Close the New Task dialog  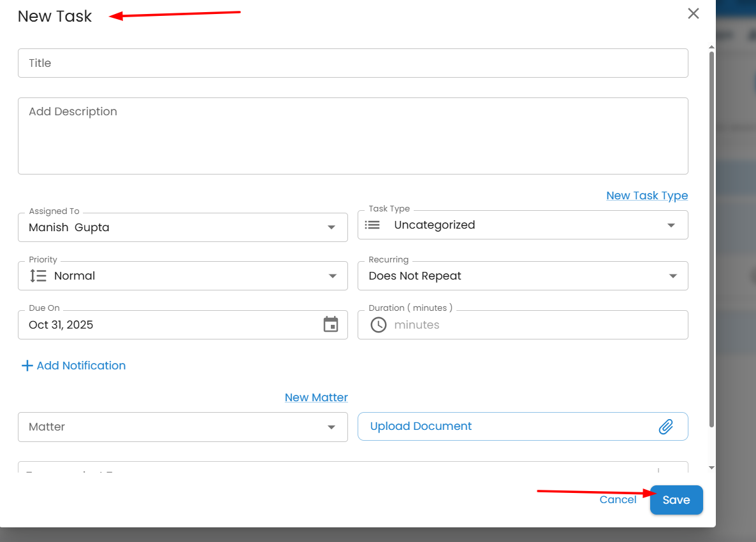[x=694, y=14]
